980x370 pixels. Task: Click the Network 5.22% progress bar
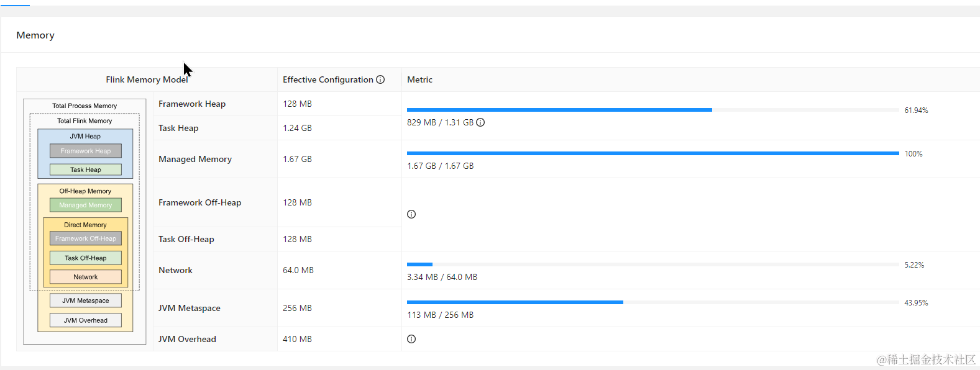coord(653,264)
